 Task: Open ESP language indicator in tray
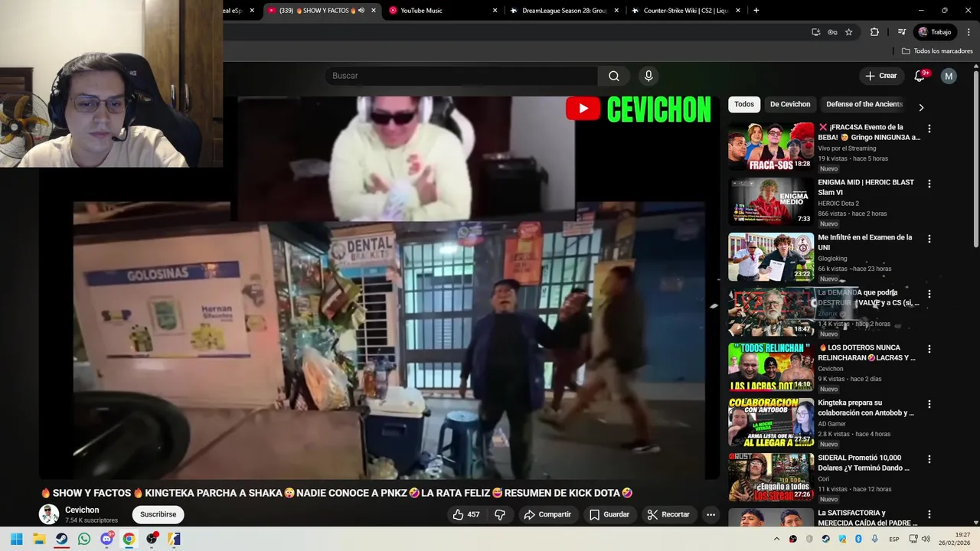click(894, 539)
